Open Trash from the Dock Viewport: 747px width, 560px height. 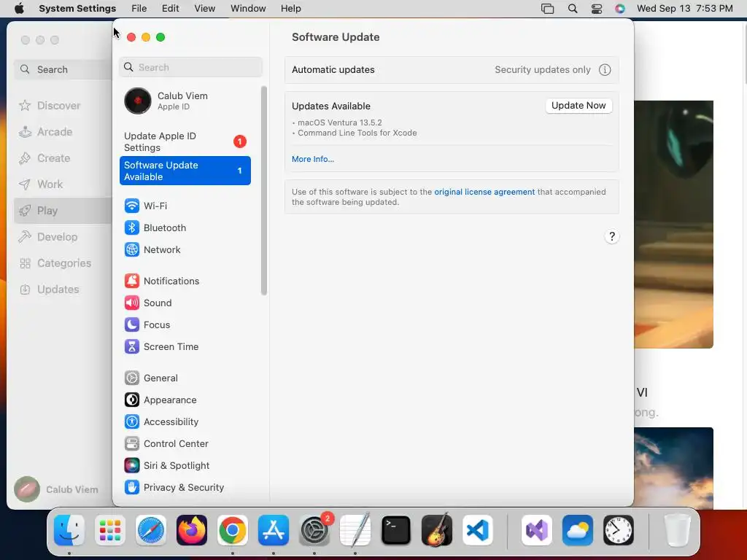click(x=677, y=530)
